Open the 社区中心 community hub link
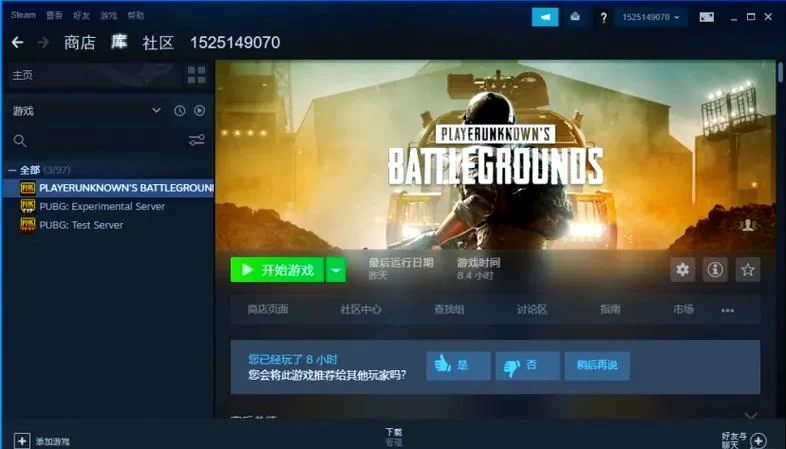The height and width of the screenshot is (449, 786). (360, 310)
